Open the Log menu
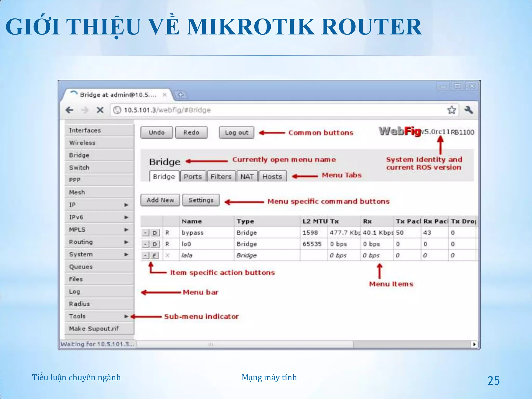This screenshot has width=532, height=399. (x=99, y=292)
